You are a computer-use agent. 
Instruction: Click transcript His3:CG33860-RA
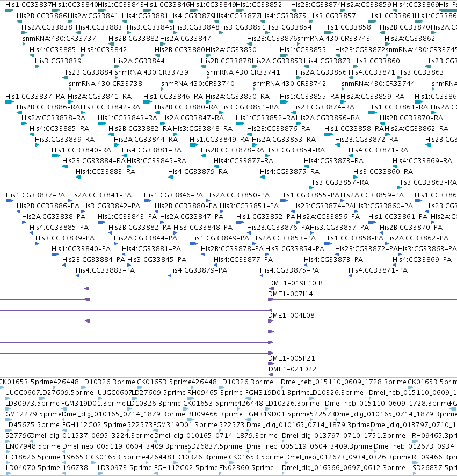(x=383, y=172)
